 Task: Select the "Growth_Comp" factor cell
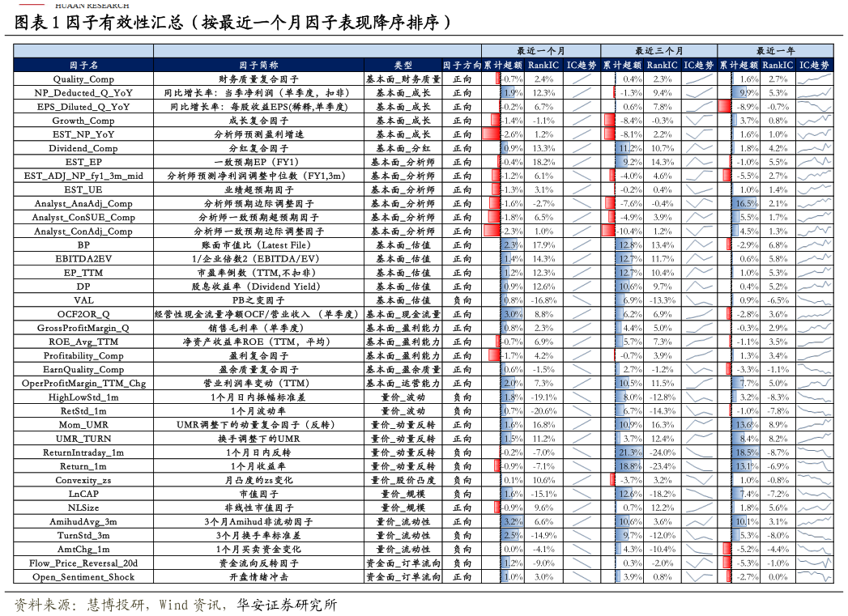(83, 121)
